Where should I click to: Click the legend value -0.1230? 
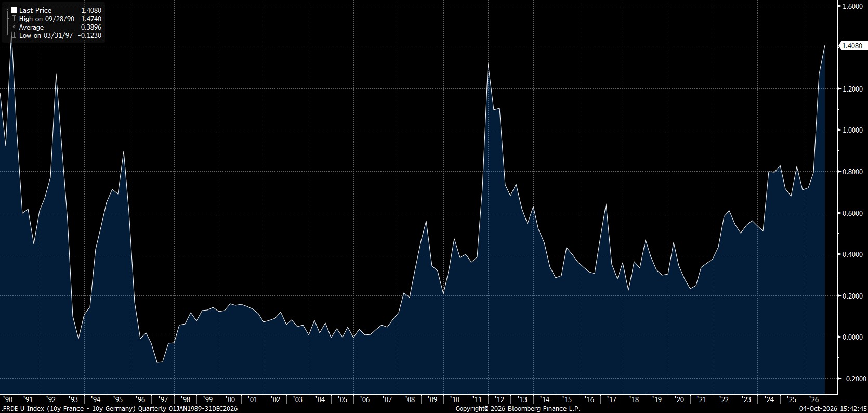[90, 35]
